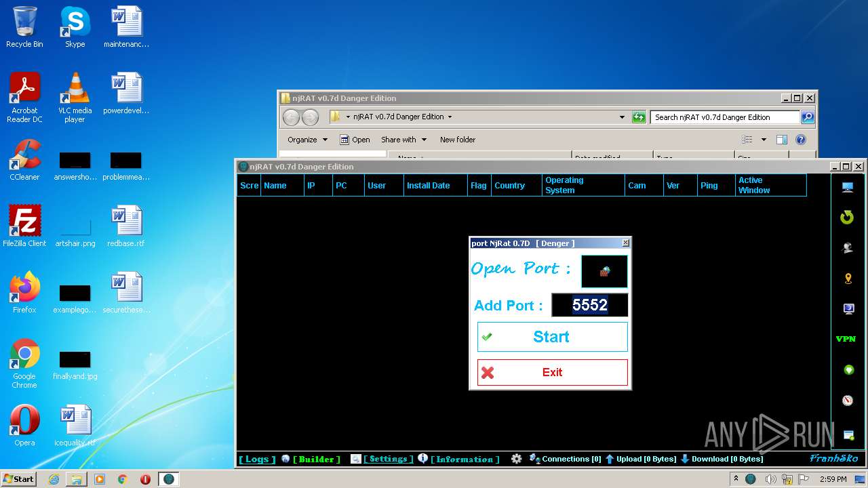Click the Operating System column header
This screenshot has height=488, width=868.
pyautogui.click(x=583, y=185)
